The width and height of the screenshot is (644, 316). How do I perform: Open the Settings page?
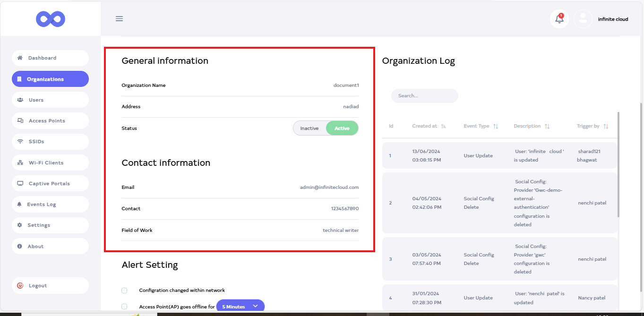[x=50, y=225]
